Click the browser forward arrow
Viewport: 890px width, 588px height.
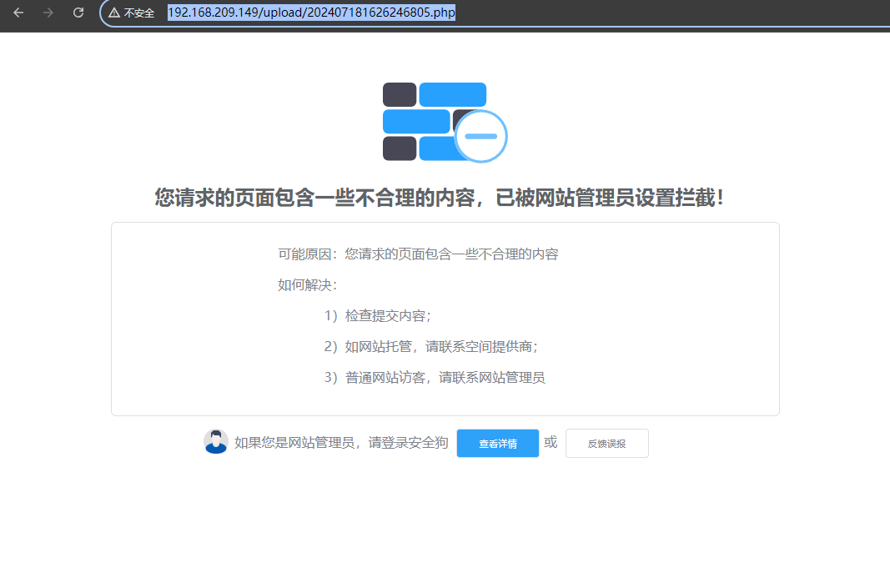coord(48,13)
